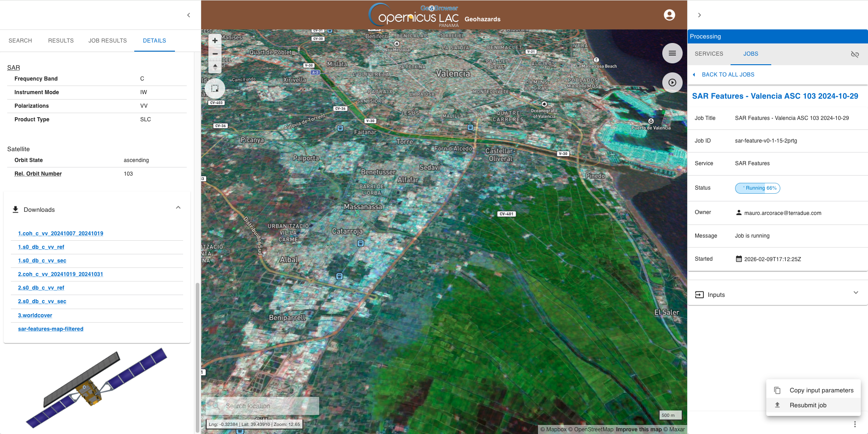Select Resubmit job from the menu
This screenshot has width=868, height=434.
point(808,405)
